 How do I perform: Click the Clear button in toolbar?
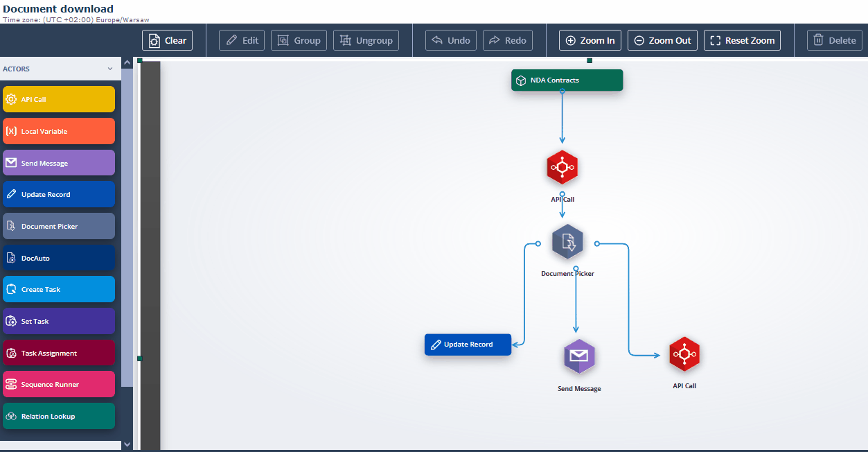point(167,40)
